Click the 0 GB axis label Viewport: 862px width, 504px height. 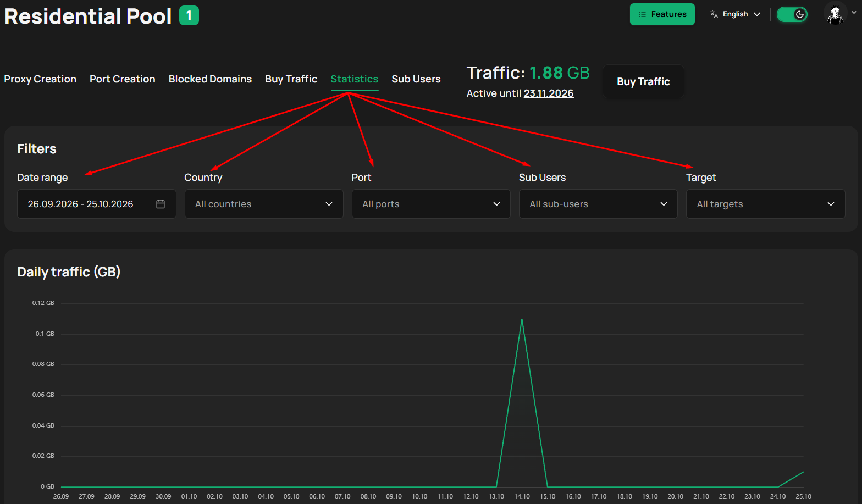click(47, 486)
